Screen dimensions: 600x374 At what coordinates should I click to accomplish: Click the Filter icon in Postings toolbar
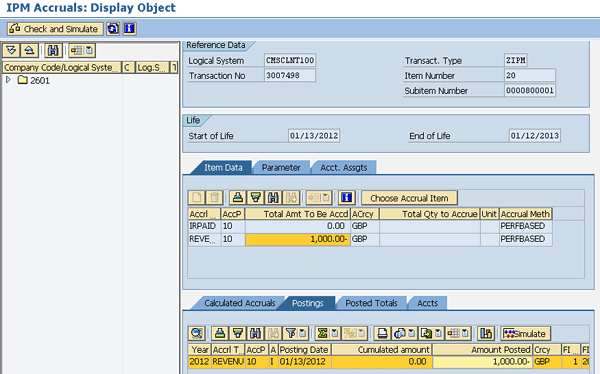pyautogui.click(x=238, y=333)
